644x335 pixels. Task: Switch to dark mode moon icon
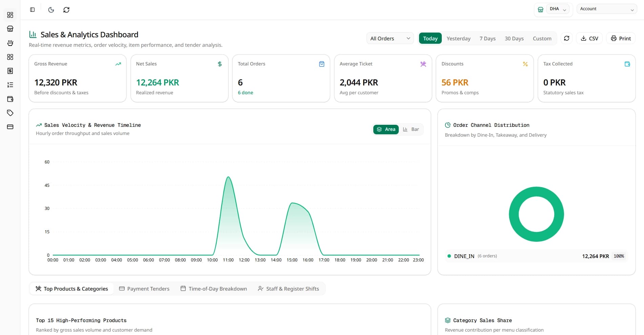pos(51,10)
